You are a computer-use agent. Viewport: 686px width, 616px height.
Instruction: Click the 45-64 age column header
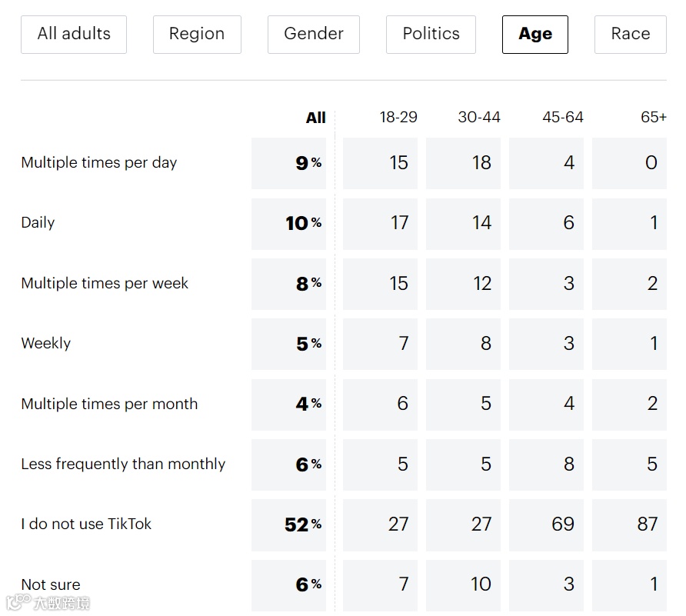click(563, 118)
